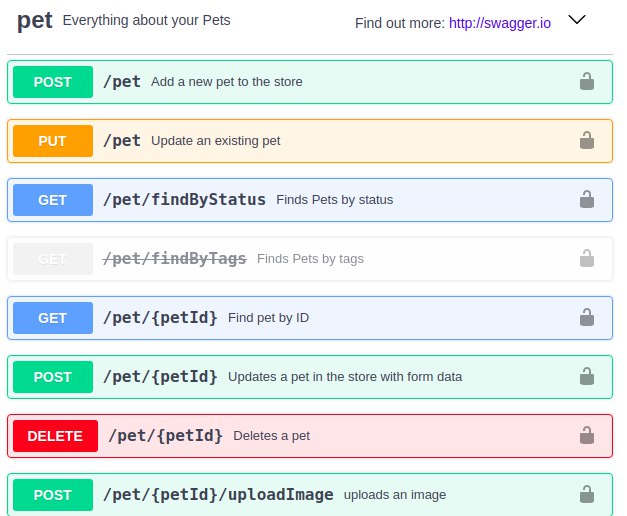Viewport: 627px width, 516px height.
Task: Click the lock icon on deprecated /pet/findByTags
Action: 587,258
